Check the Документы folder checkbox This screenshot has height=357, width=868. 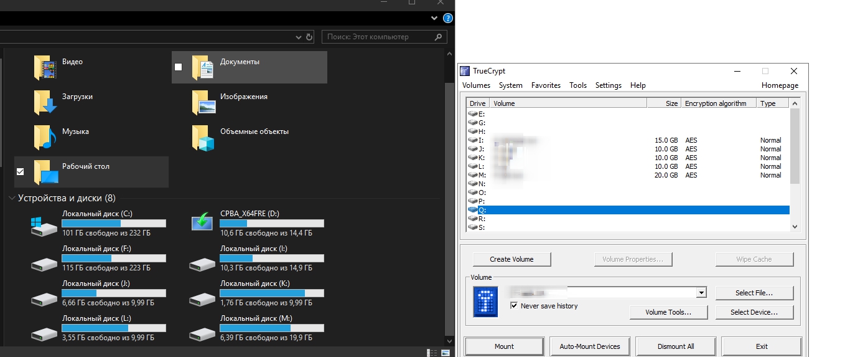[179, 67]
